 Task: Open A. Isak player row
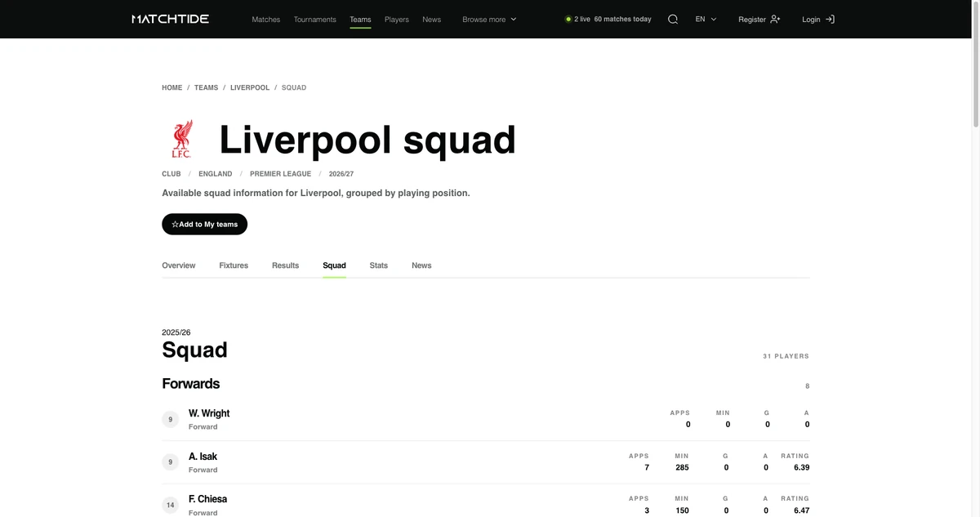pyautogui.click(x=486, y=462)
